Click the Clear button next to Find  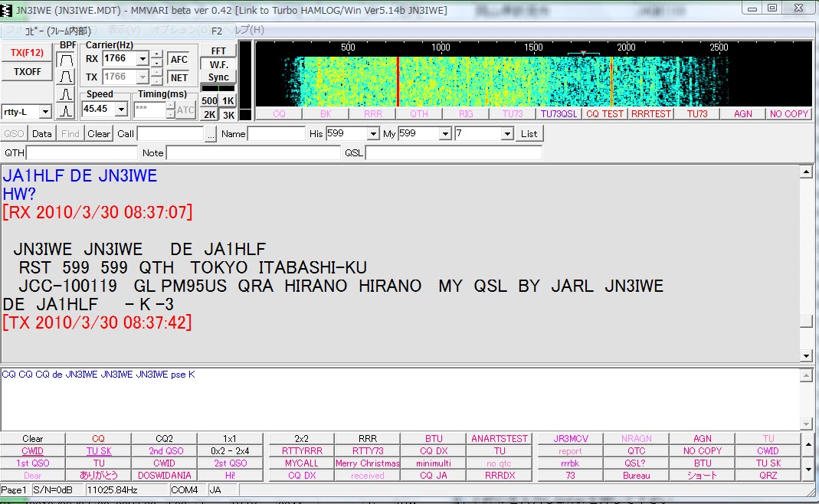pyautogui.click(x=99, y=134)
